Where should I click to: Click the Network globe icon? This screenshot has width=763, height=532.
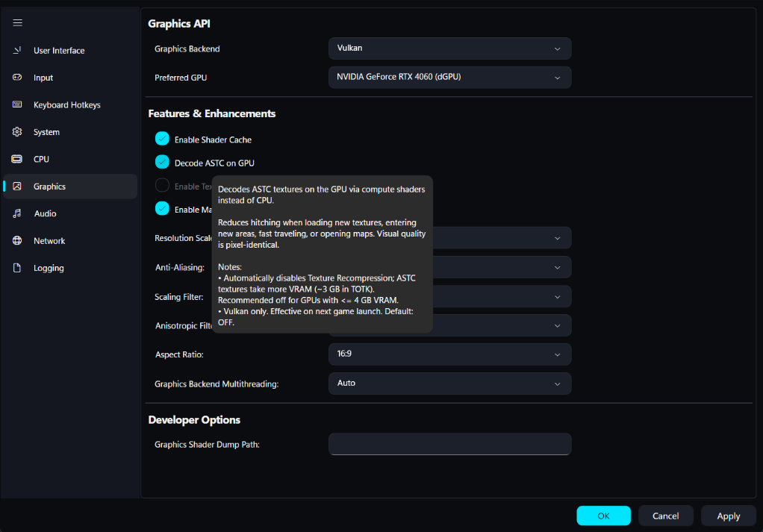click(x=17, y=241)
